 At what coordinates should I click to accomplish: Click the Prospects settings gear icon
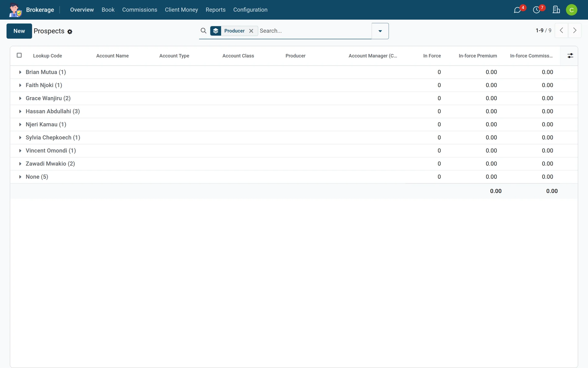(70, 32)
